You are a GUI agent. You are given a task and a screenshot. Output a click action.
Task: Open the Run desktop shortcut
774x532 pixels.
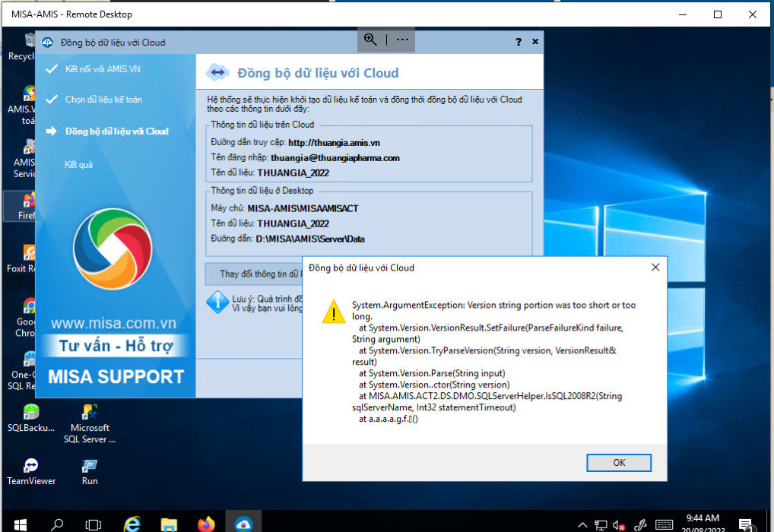(90, 471)
